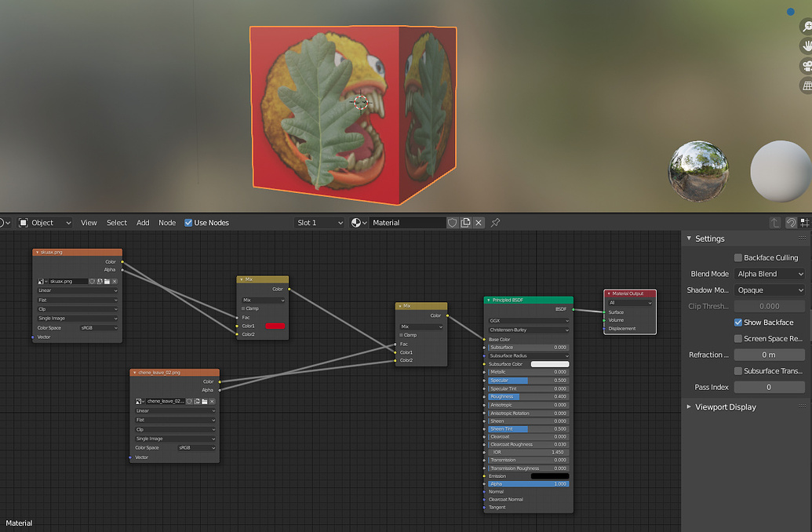Viewport: 812px width, 532px height.
Task: Toggle the camera view icon
Action: pyautogui.click(x=807, y=66)
